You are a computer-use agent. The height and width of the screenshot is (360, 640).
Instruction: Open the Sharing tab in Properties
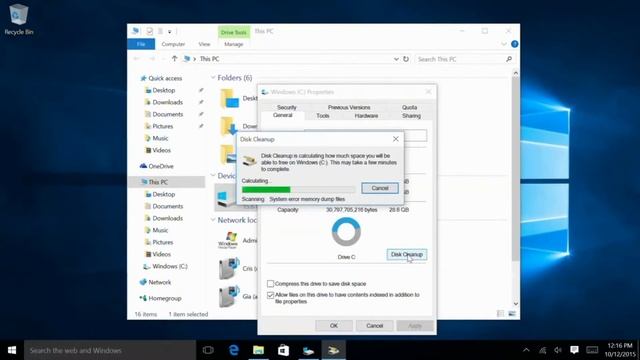click(411, 116)
